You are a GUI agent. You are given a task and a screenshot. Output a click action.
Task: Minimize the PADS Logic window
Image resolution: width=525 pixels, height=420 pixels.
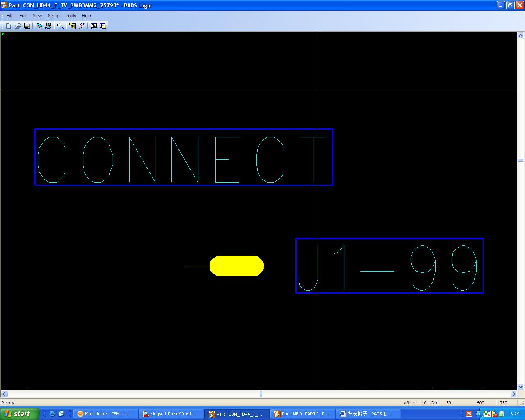tap(501, 5)
